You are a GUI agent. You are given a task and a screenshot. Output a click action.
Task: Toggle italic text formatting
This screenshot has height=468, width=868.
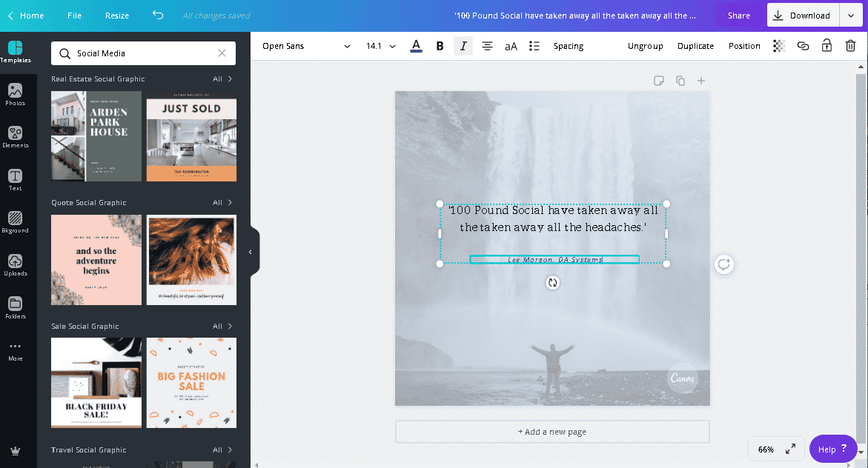click(463, 46)
